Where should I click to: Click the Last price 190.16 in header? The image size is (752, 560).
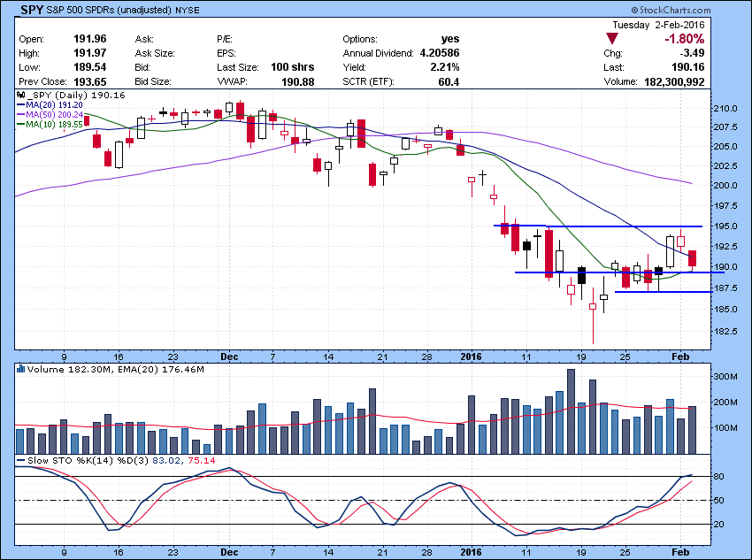688,67
